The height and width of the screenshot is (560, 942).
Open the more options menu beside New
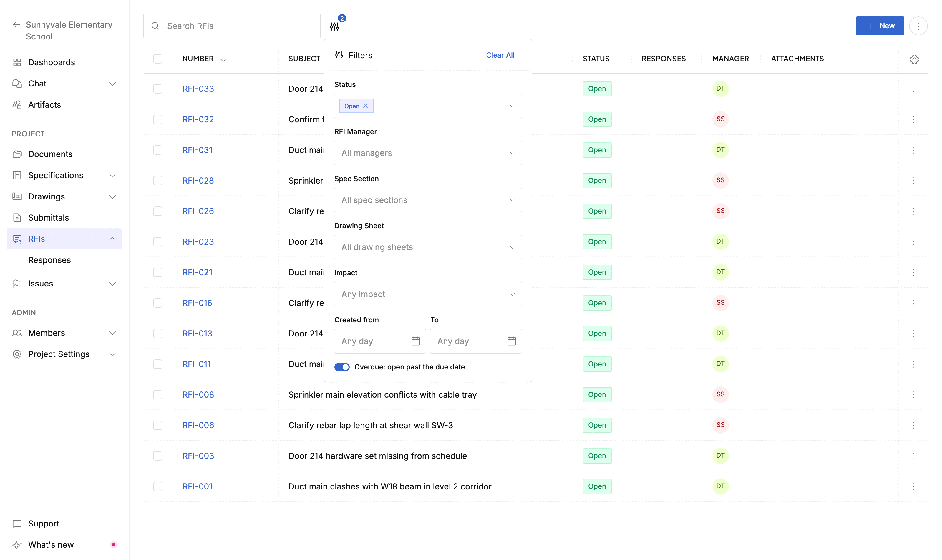(x=918, y=26)
